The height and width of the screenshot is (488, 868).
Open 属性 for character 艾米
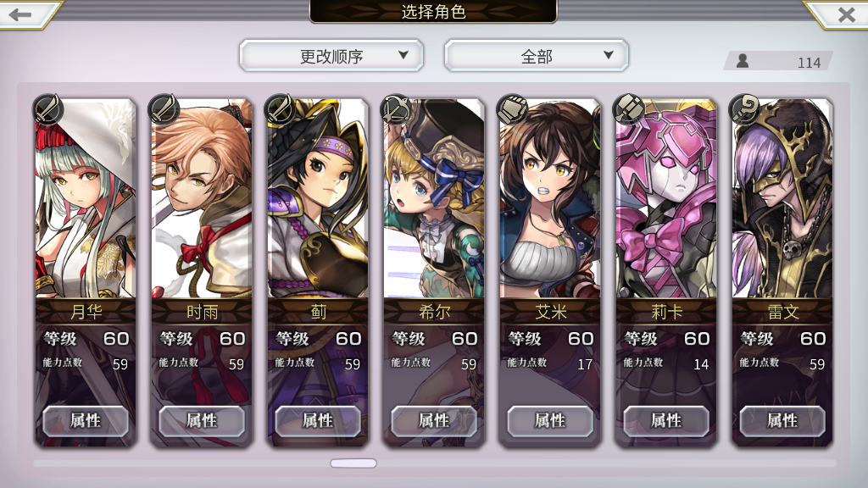pos(550,421)
